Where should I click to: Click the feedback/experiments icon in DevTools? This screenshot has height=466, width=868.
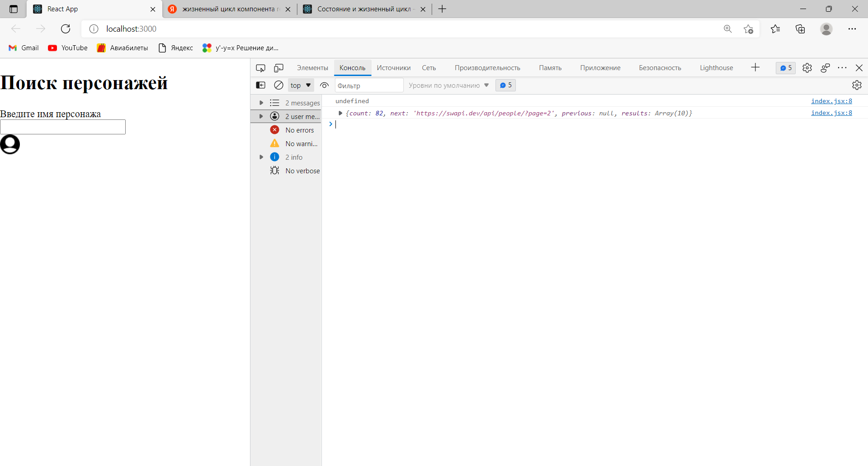(825, 68)
